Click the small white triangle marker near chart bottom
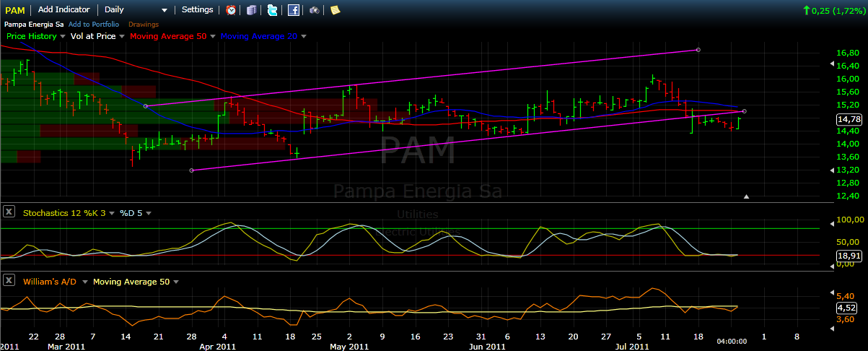Image resolution: width=868 pixels, height=351 pixels. (747, 196)
